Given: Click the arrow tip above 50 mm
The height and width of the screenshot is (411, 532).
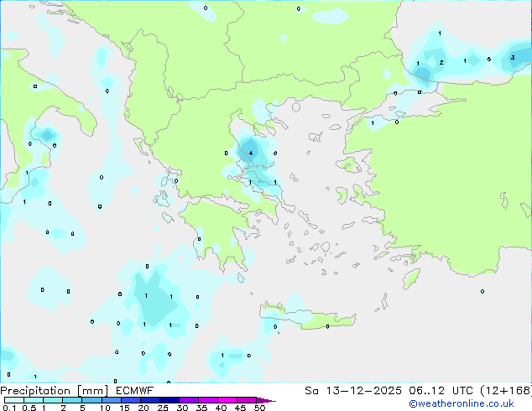Looking at the screenshot, I should (266, 400).
